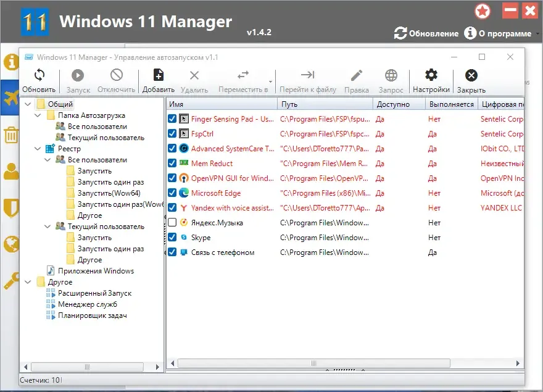Screen dimensions: 543x392
Task: Click the tree panel horizontal scrollbar thumb
Action: (x=87, y=367)
